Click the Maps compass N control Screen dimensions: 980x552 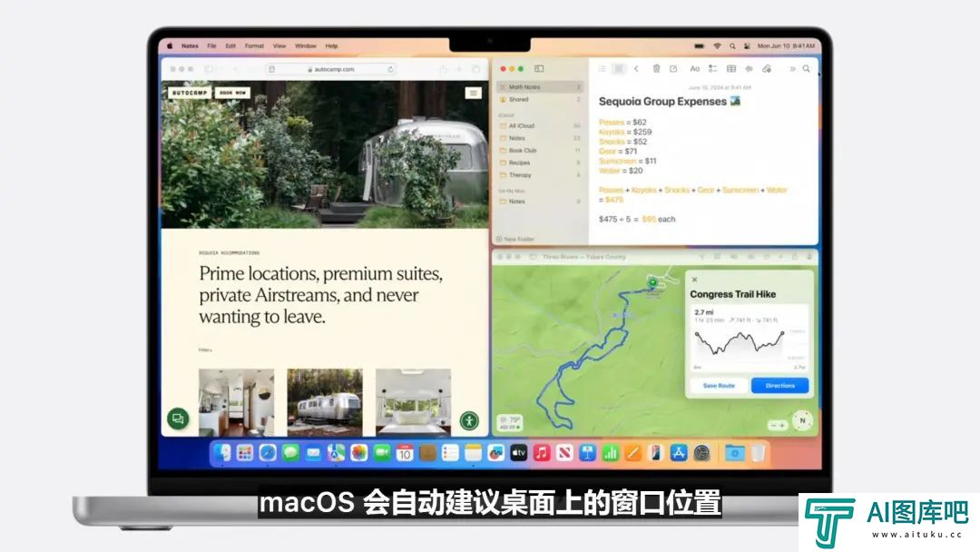[802, 420]
